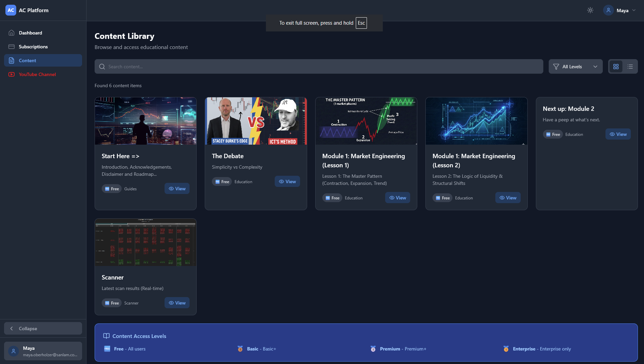Screen dimensions: 644x364
Task: Open the YouTube Channel menu item
Action: (x=43, y=74)
